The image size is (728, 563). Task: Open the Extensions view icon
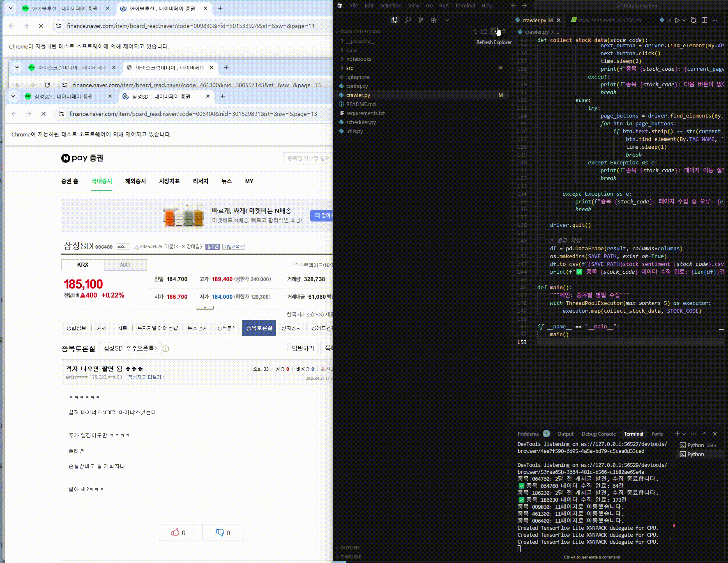tap(434, 20)
